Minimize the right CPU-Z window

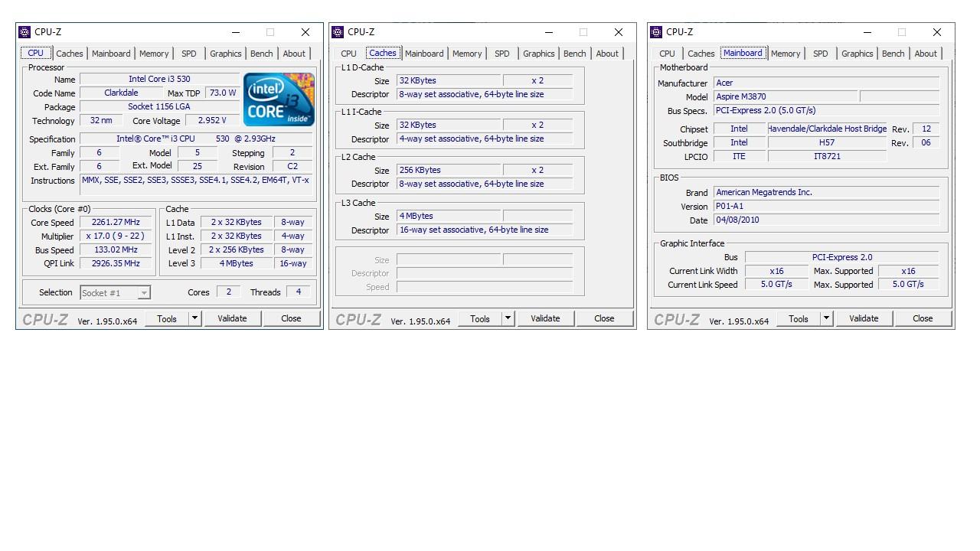click(x=867, y=32)
